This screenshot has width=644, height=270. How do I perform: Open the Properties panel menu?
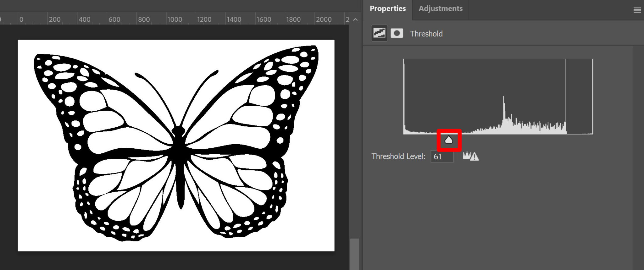637,10
